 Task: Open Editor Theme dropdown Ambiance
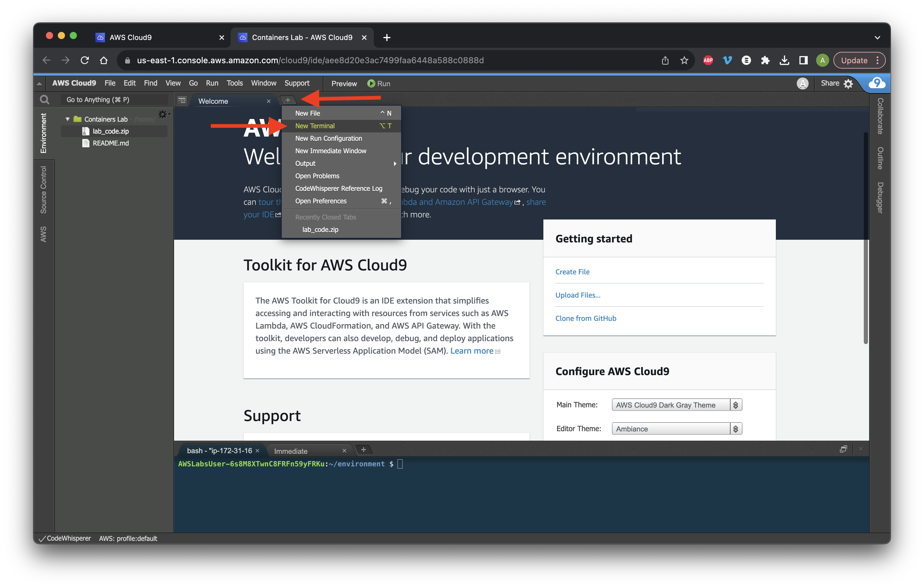click(677, 429)
